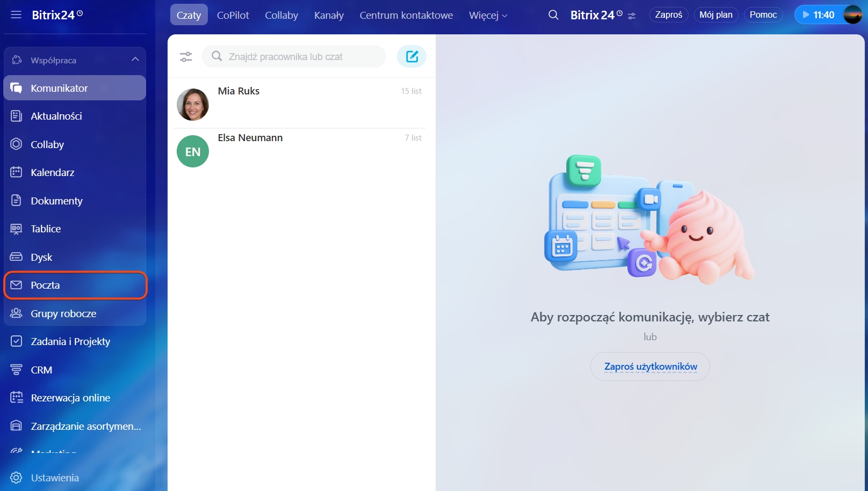
Task: Click the search magnifier in top bar
Action: [x=553, y=15]
